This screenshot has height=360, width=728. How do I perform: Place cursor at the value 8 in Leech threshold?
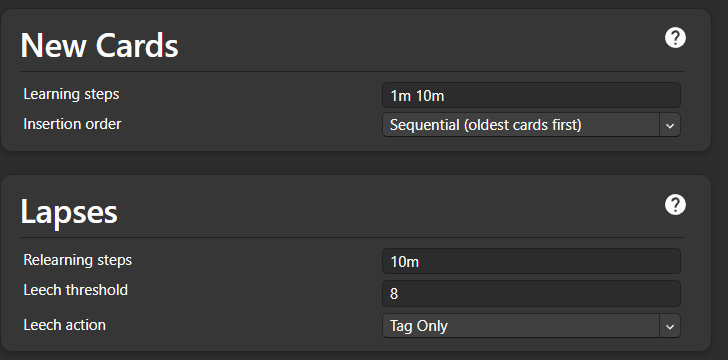pos(394,294)
